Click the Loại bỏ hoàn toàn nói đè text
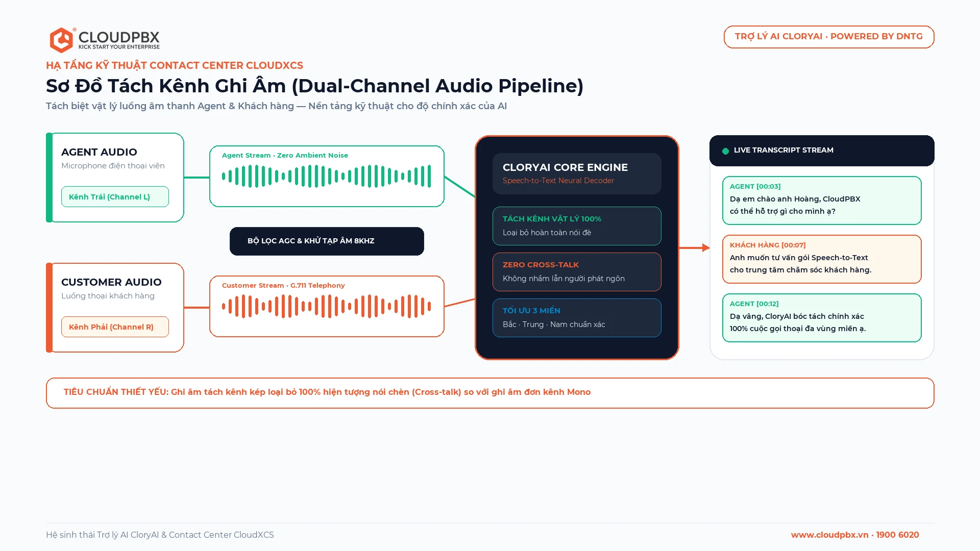Viewport: 980px width, 551px height. (x=547, y=233)
